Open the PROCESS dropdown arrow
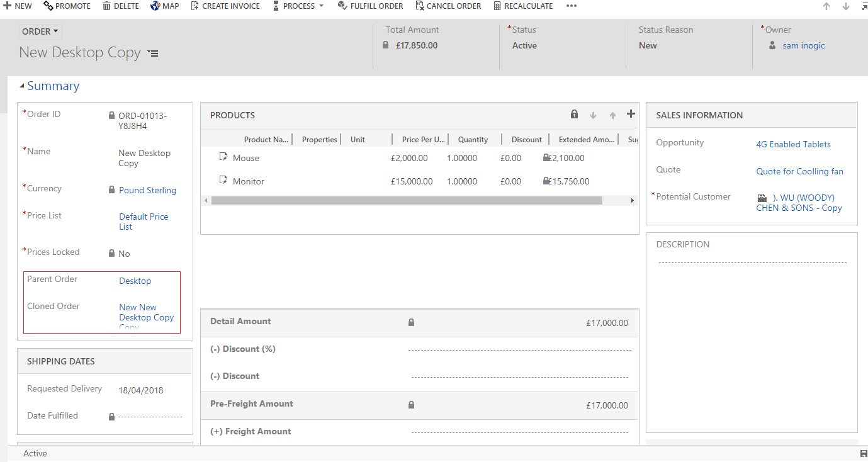This screenshot has height=462, width=868. point(321,6)
